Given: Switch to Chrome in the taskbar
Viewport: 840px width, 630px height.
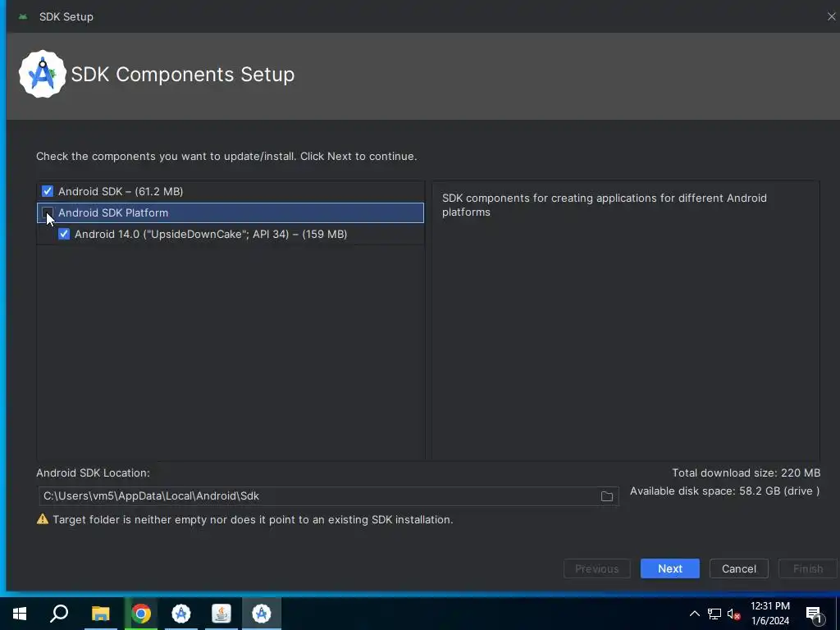Looking at the screenshot, I should (141, 614).
